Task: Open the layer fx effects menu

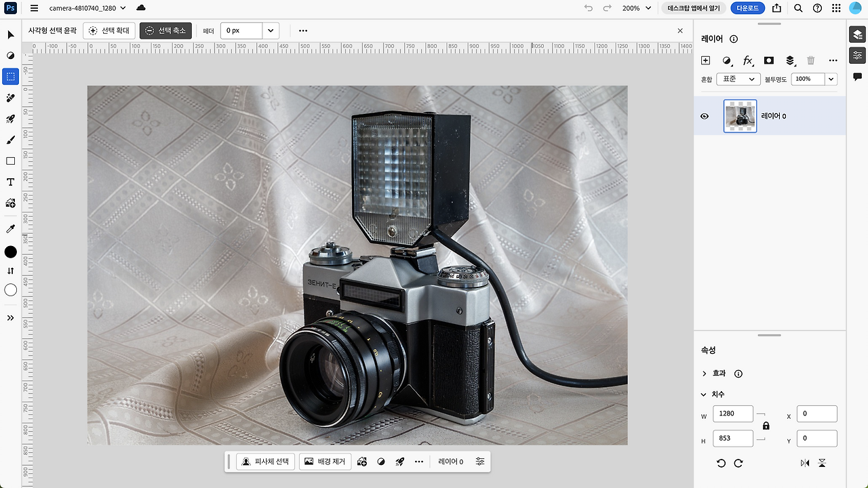Action: [748, 60]
